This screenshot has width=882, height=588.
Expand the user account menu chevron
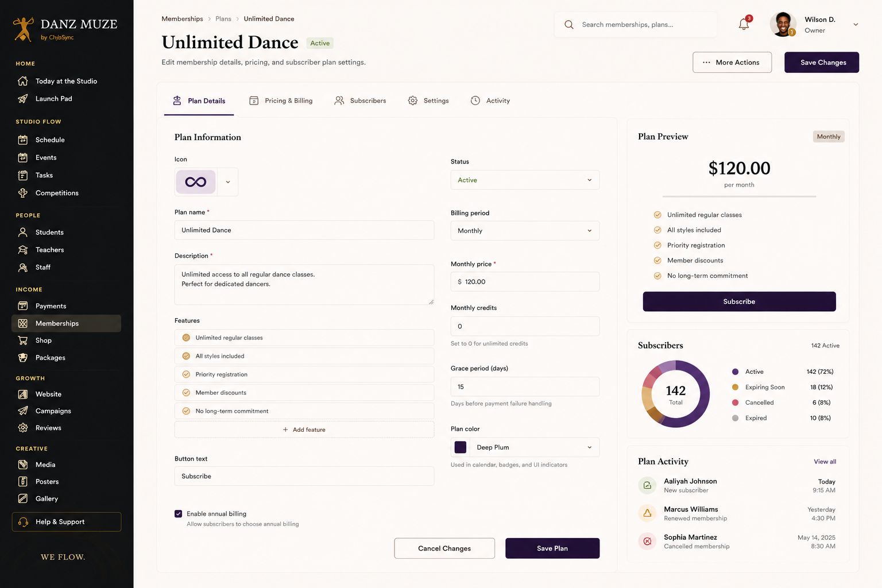click(x=856, y=25)
